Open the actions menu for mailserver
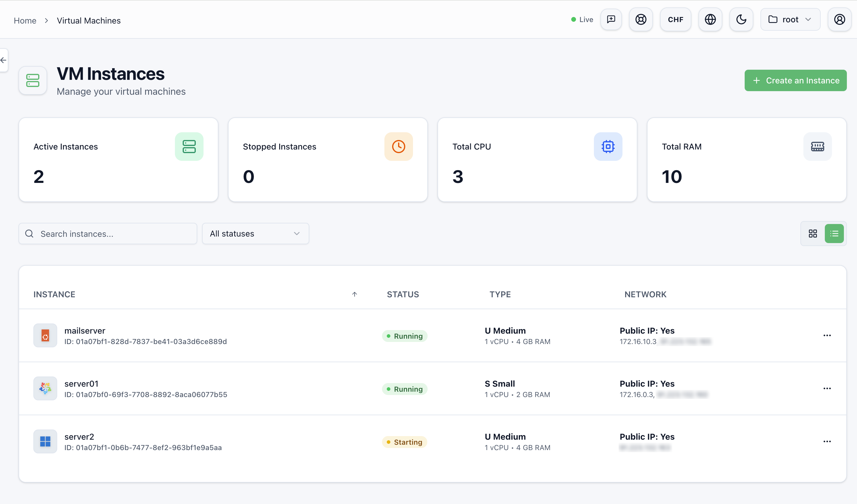The height and width of the screenshot is (504, 857). [827, 335]
